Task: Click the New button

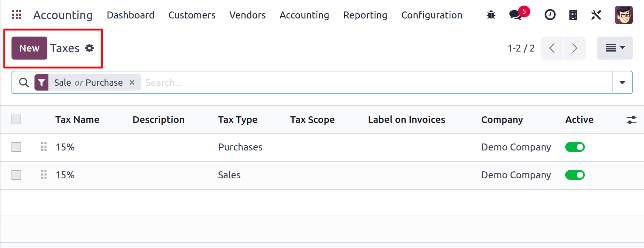Action: (29, 48)
